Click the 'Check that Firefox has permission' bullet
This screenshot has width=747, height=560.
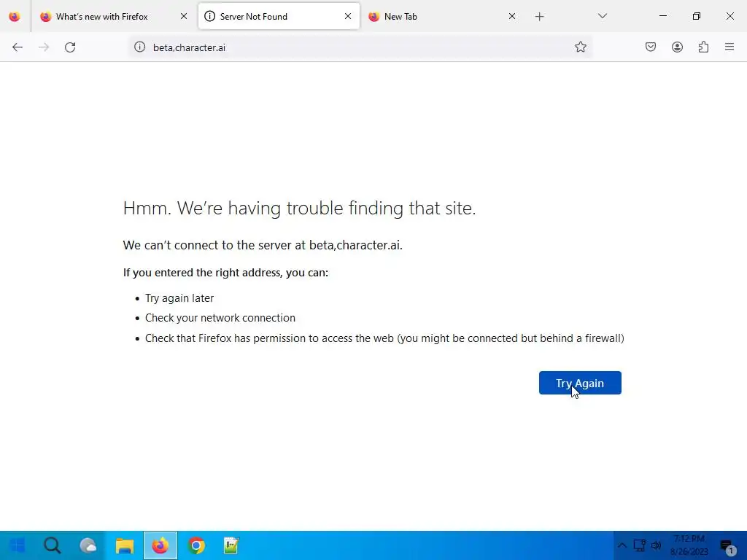pos(384,338)
